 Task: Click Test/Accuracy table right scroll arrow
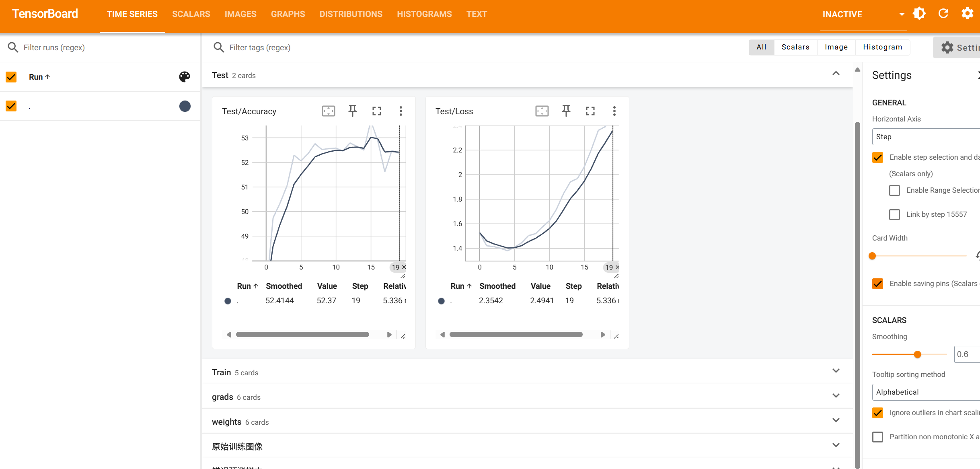(x=389, y=335)
